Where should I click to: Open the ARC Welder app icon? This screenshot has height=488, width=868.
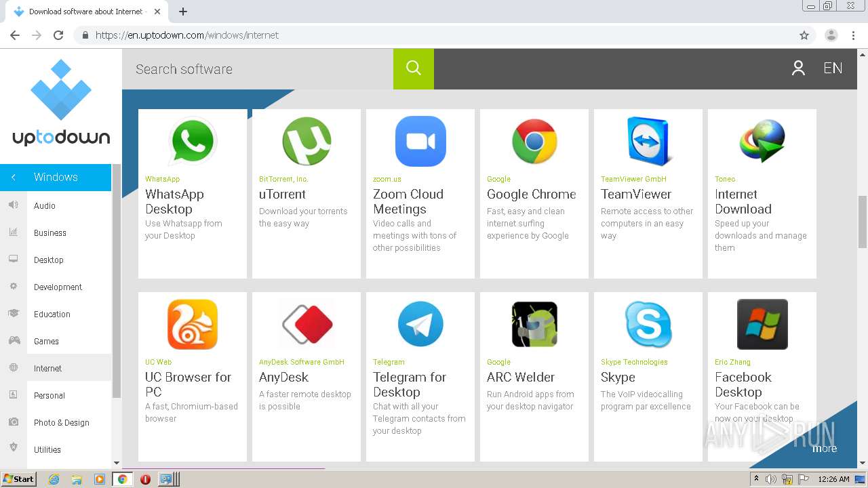point(534,324)
